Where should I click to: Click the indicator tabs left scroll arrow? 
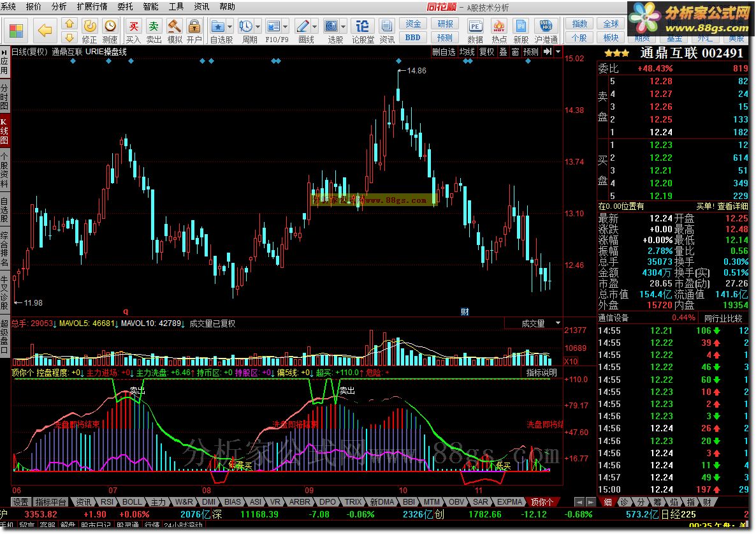coord(579,502)
